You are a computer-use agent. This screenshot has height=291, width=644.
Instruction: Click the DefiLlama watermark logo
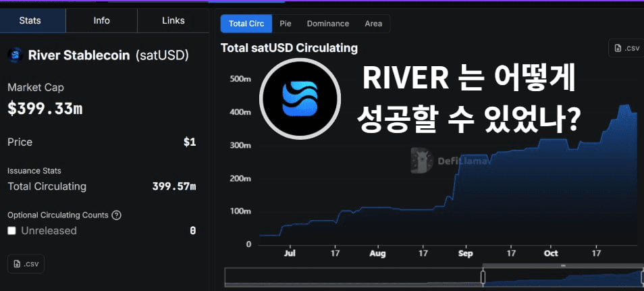[421, 159]
